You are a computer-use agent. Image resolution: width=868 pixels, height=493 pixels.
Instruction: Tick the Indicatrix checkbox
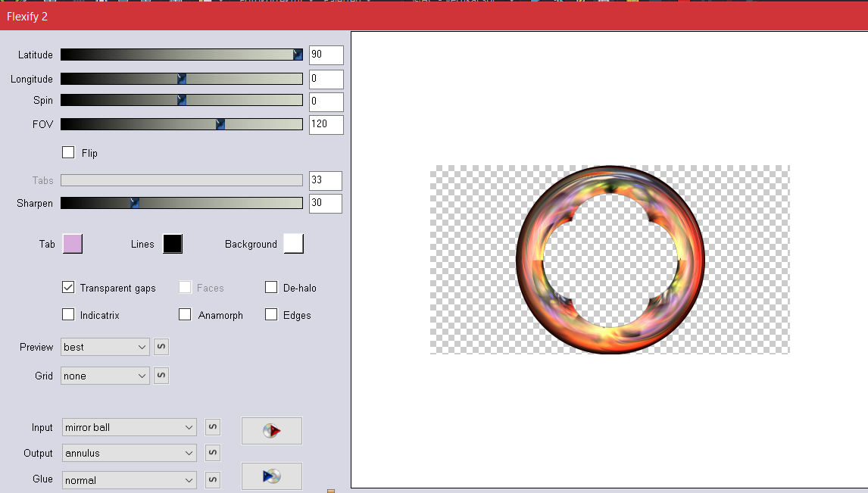(x=68, y=315)
